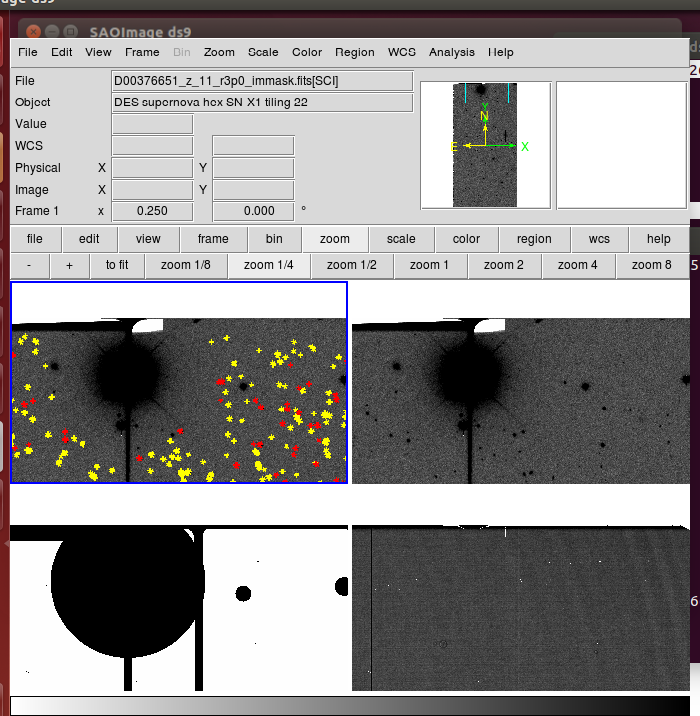Select the black-and-white mask frame
The width and height of the screenshot is (700, 716).
tap(179, 607)
